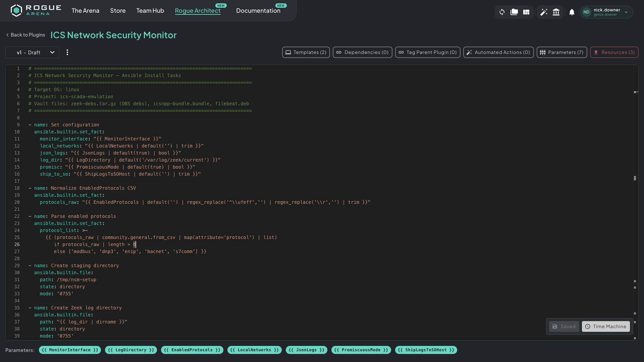Open Dependencies (0) panel
The width and height of the screenshot is (644, 362).
point(363,52)
